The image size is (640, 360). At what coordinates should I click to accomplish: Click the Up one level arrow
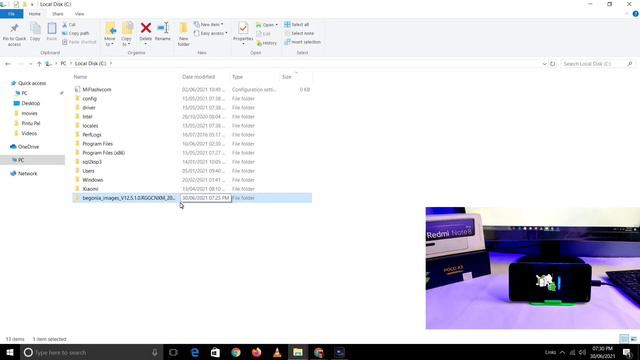click(39, 64)
